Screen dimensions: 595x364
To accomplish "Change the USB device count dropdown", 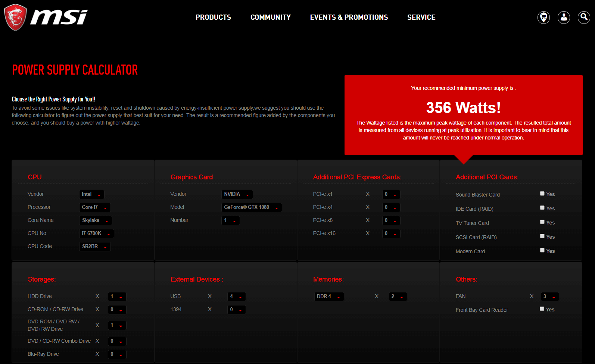I will [x=236, y=296].
